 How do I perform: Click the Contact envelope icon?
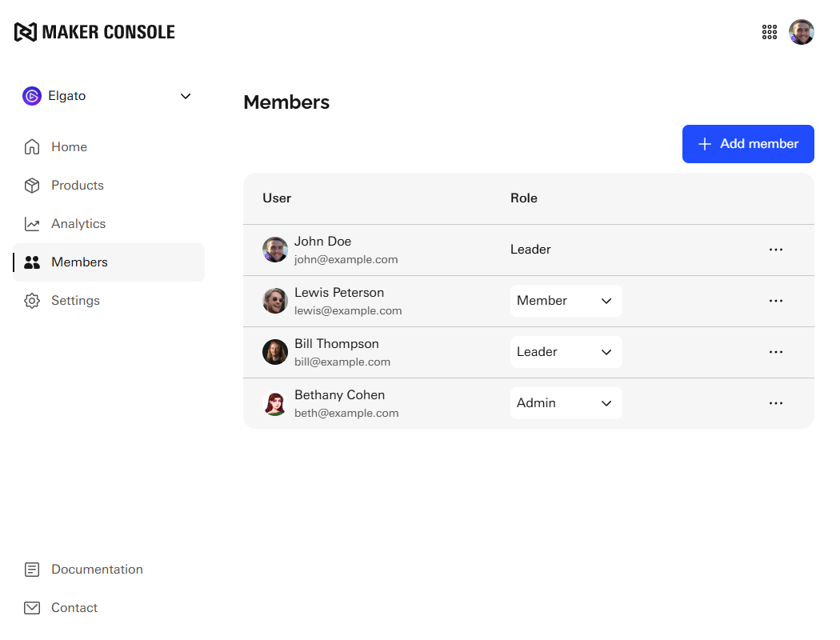coord(32,608)
